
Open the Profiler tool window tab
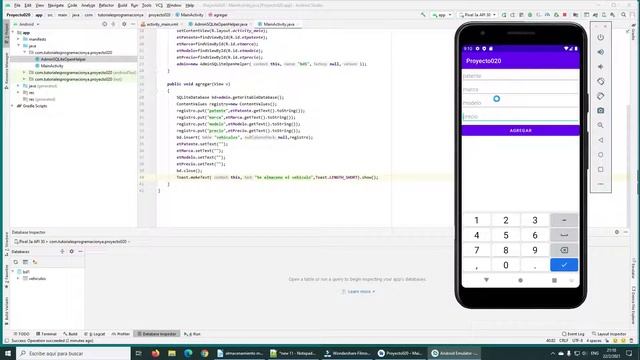(121, 334)
